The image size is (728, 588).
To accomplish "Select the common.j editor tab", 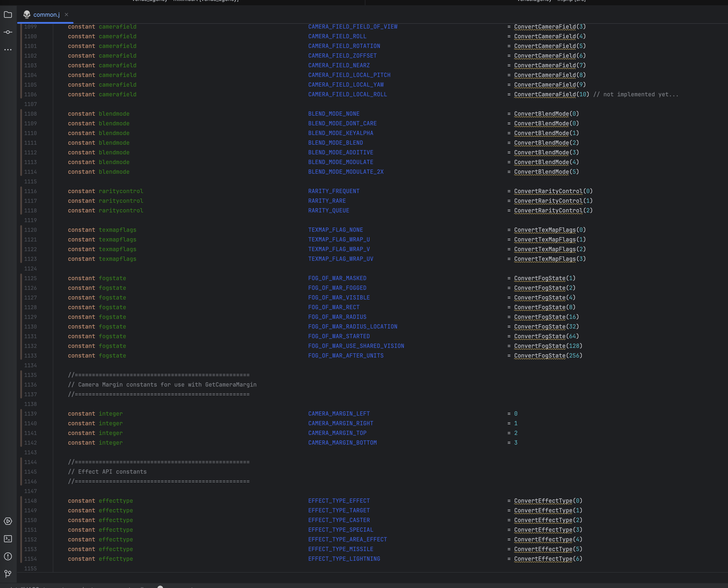I will [46, 15].
